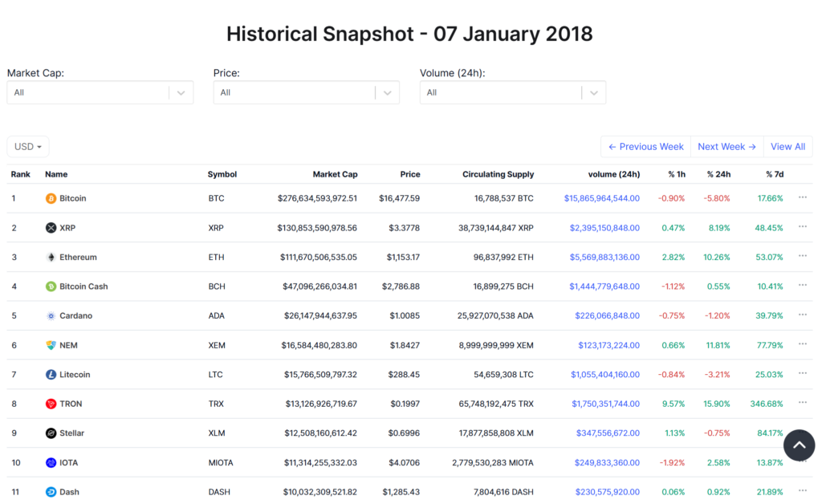Click the Dash coin logo
The width and height of the screenshot is (822, 504).
[x=51, y=492]
